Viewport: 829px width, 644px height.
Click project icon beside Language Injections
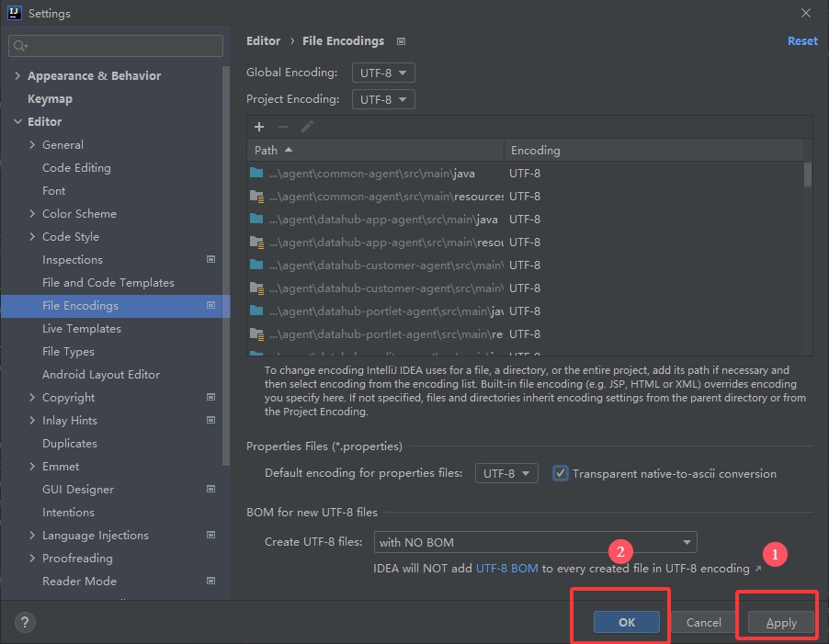point(211,536)
